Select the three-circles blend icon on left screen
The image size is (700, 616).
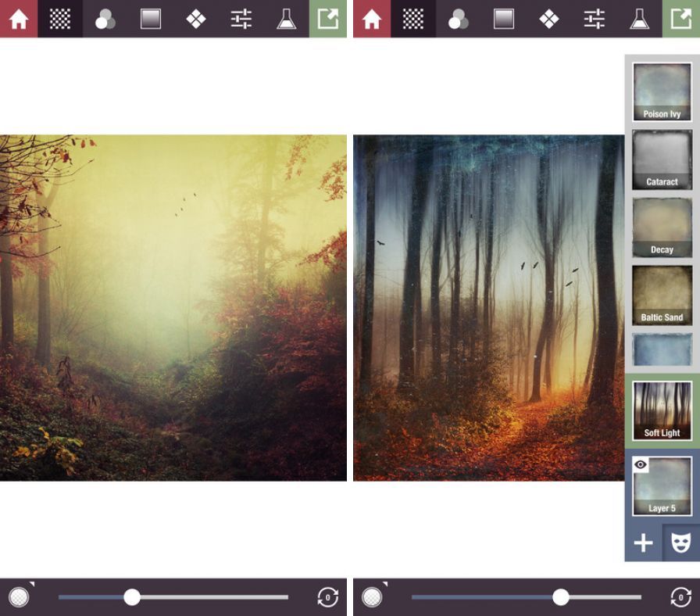click(105, 19)
